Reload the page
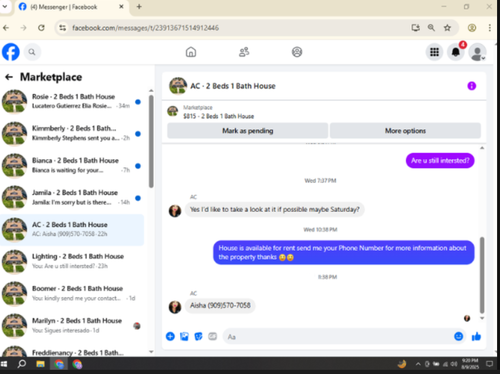 click(41, 28)
